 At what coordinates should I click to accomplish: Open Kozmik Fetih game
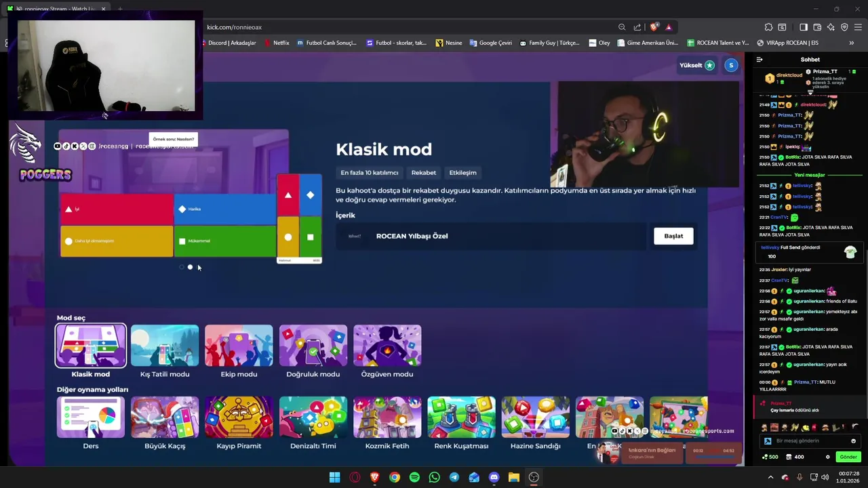click(x=387, y=418)
